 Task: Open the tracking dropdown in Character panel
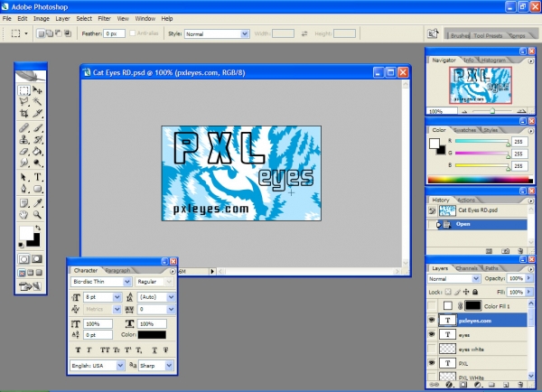171,309
